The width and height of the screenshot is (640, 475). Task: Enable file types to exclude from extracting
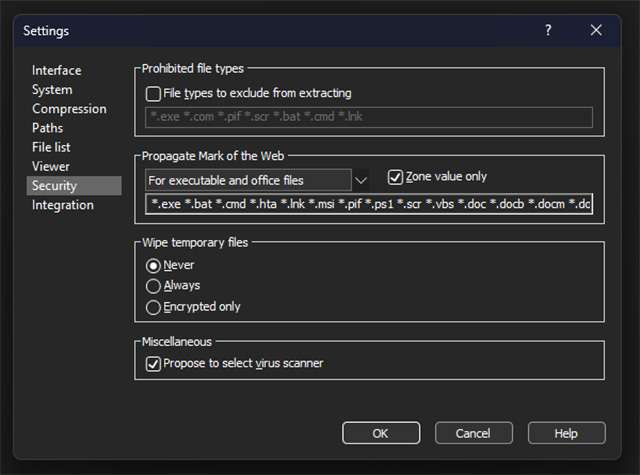click(153, 94)
